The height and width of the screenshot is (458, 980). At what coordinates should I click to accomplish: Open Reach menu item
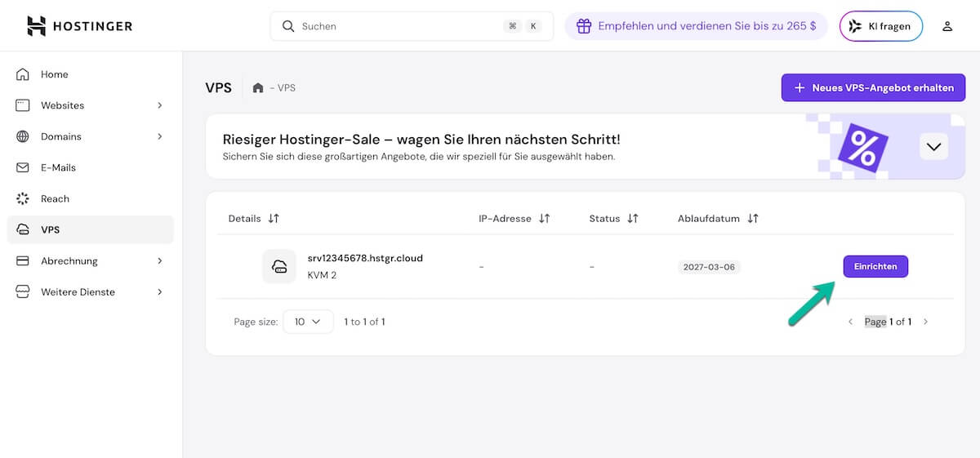(90, 198)
